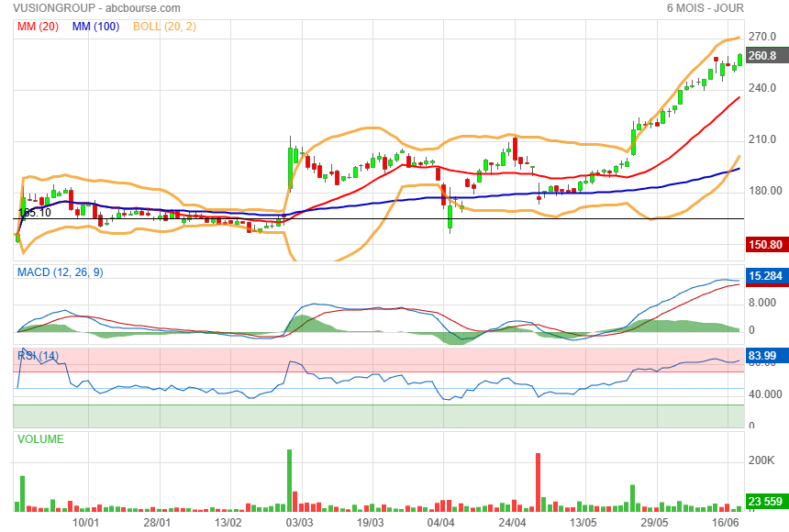This screenshot has width=789, height=532.
Task: Select the VOLUME panel label
Action: coord(41,439)
